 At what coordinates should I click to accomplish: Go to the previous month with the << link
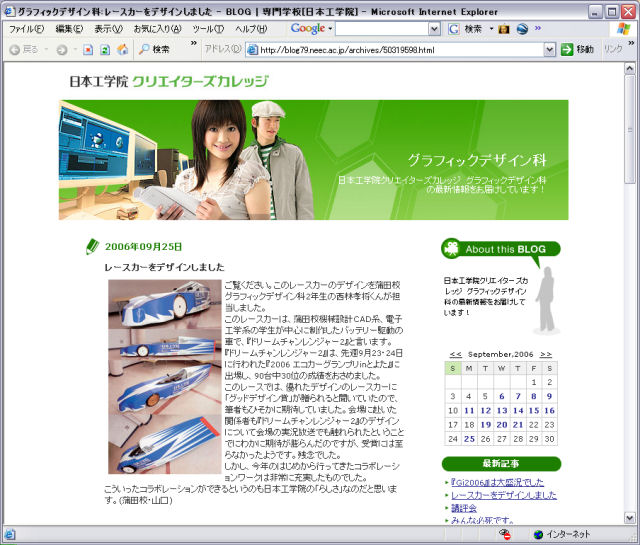click(x=456, y=354)
